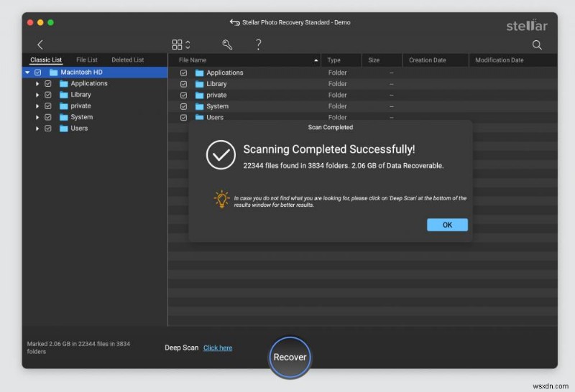This screenshot has width=575, height=392.
Task: Click the Applications folder icon in the file list
Action: [x=200, y=73]
